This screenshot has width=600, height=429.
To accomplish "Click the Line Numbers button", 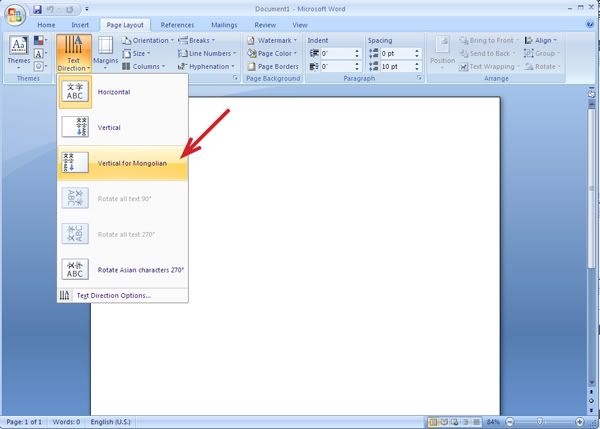I will pyautogui.click(x=210, y=54).
